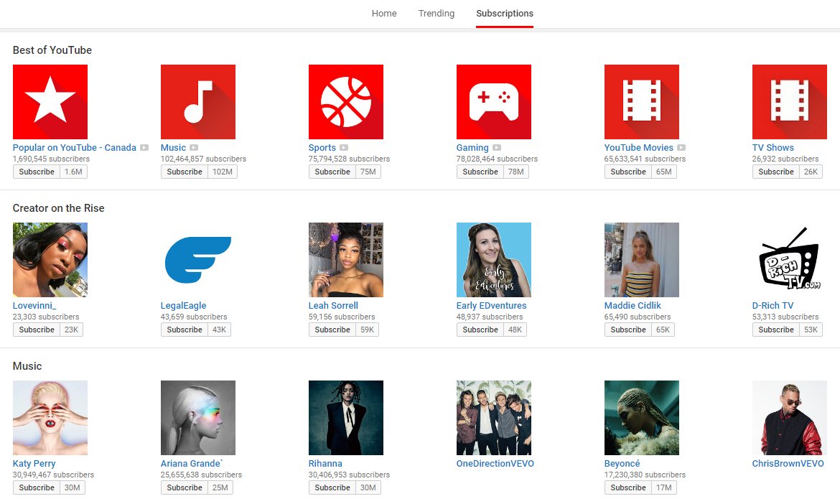The height and width of the screenshot is (504, 840).
Task: Subscribe to TV Shows
Action: pos(775,172)
